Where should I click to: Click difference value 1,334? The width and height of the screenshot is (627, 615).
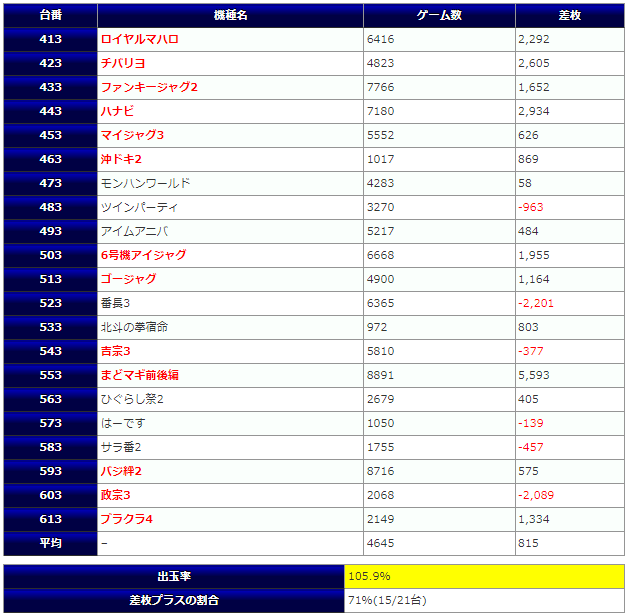coord(534,519)
